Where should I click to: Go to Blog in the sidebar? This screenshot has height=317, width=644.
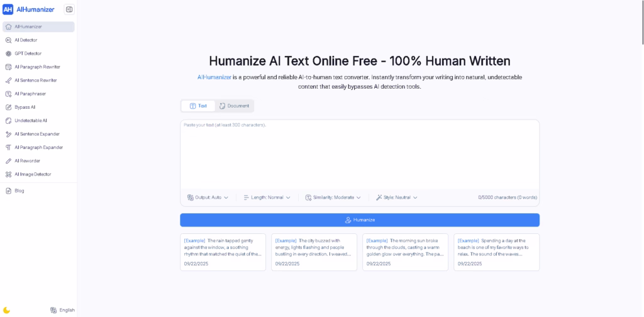click(19, 191)
